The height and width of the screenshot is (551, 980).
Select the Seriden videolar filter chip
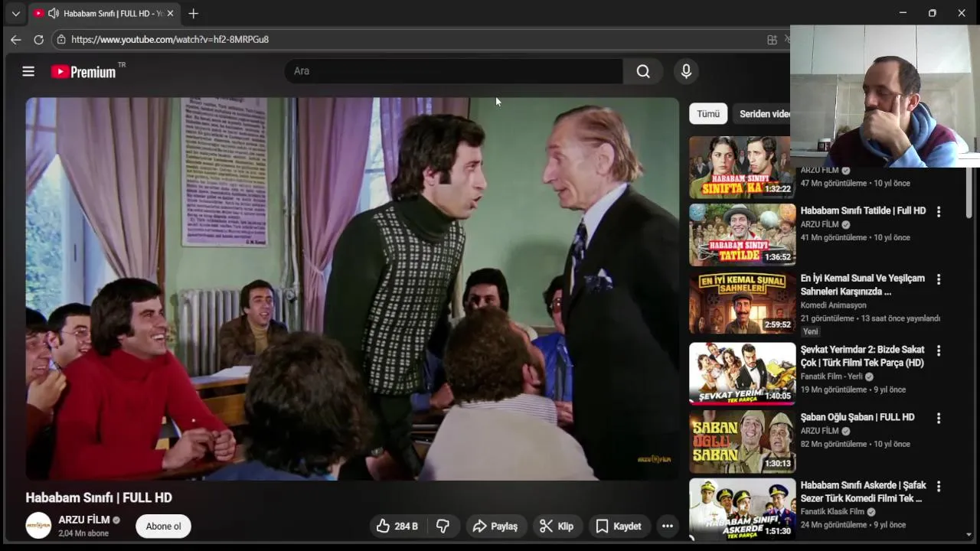pos(761,113)
